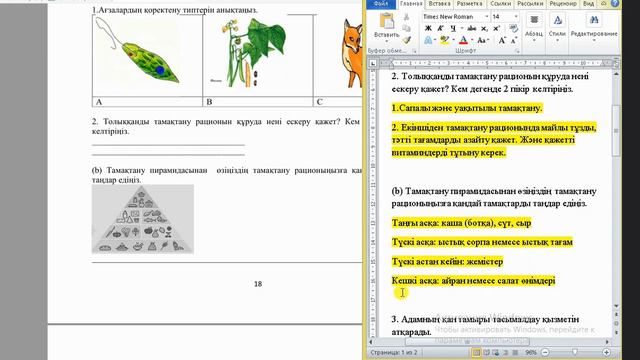Screen dimensions: 640x360
Task: Select Web Layout view icon
Action: [496, 352]
